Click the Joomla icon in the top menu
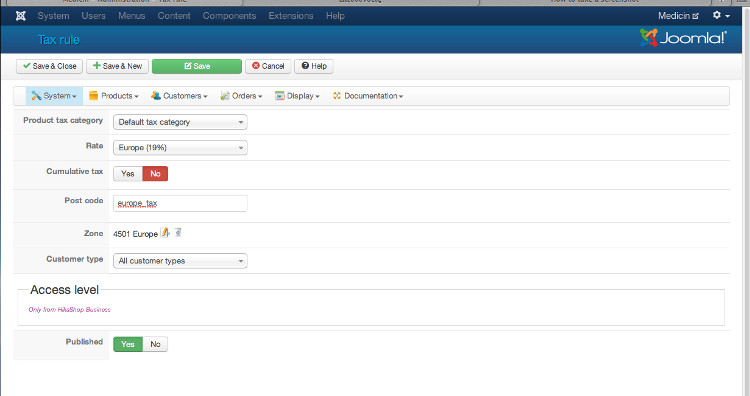This screenshot has width=750, height=396. [20, 16]
